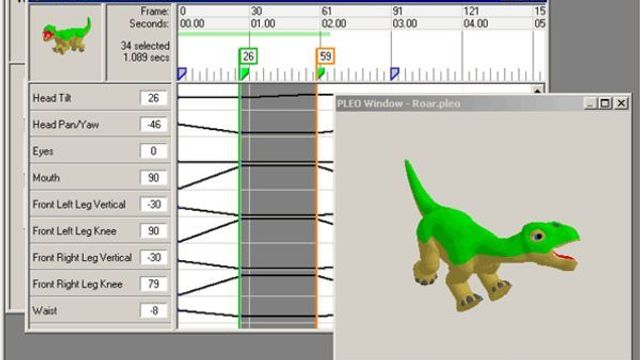Click the timeline scrollbar up arrow
Screen dimensions: 640x360
[538, 90]
